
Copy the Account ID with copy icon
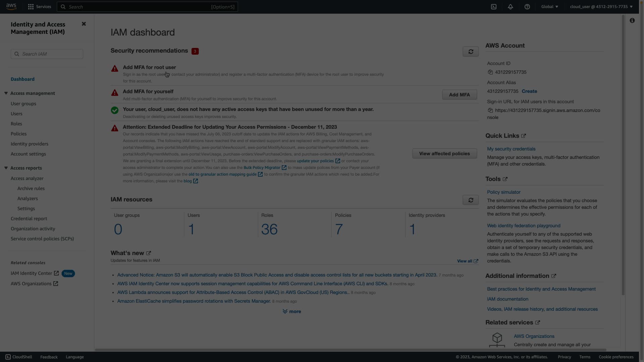490,72
